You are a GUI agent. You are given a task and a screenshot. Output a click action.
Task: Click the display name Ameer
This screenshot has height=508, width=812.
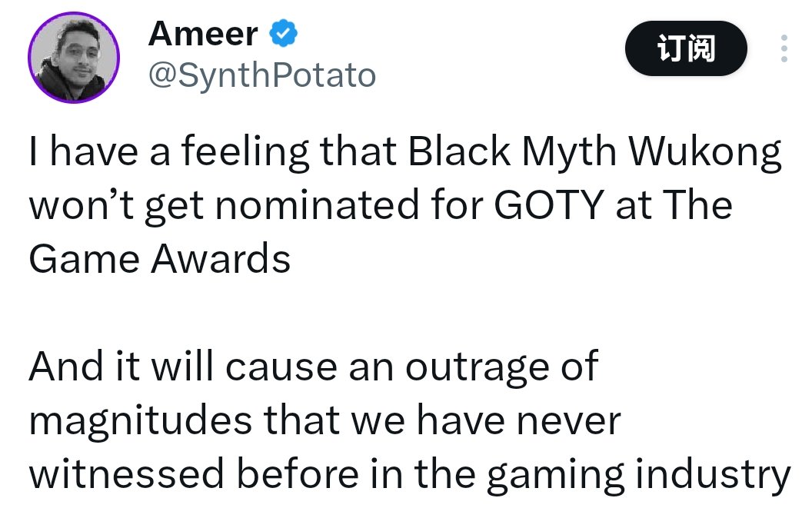pyautogui.click(x=203, y=34)
